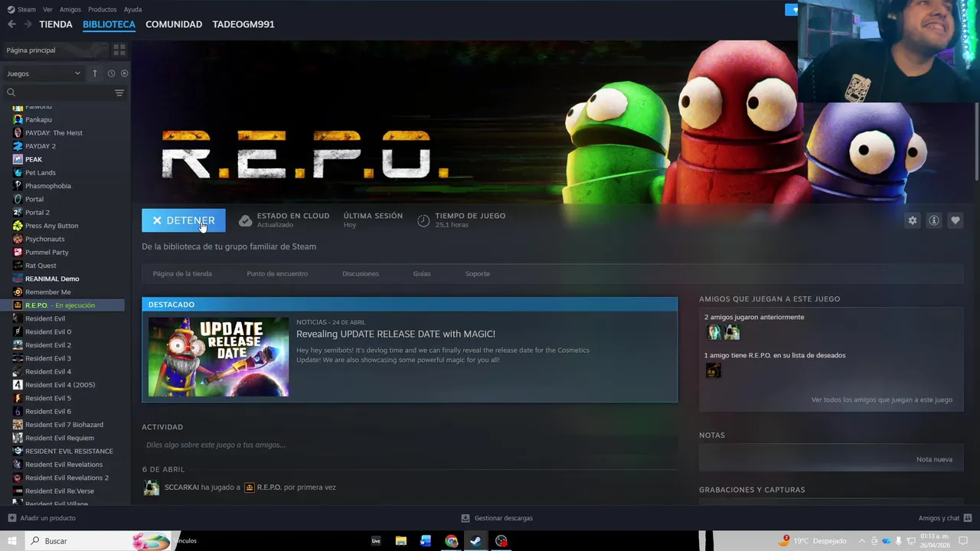980x551 pixels.
Task: Click the cloud status icon
Action: click(x=245, y=220)
